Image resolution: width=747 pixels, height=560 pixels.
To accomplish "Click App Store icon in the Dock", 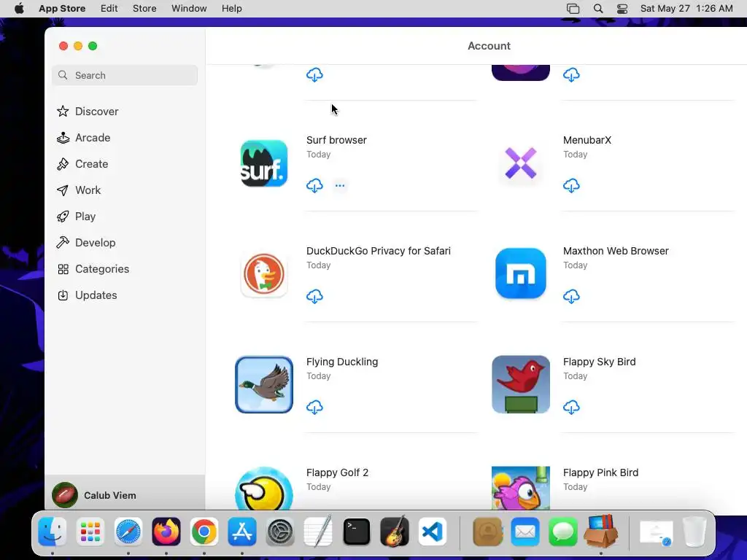I will (x=242, y=532).
